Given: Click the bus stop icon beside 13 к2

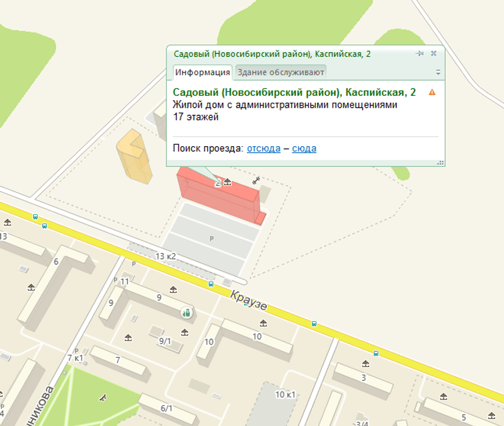Looking at the screenshot, I should [211, 284].
